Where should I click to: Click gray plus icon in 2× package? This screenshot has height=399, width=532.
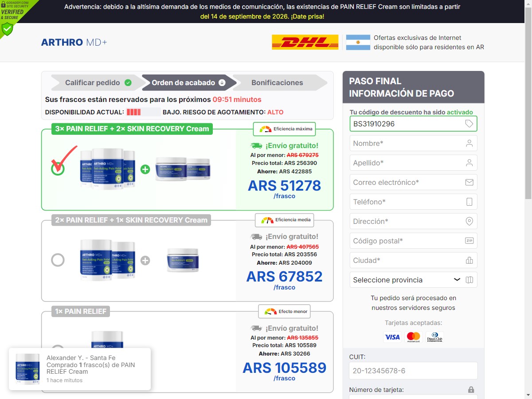tap(145, 260)
